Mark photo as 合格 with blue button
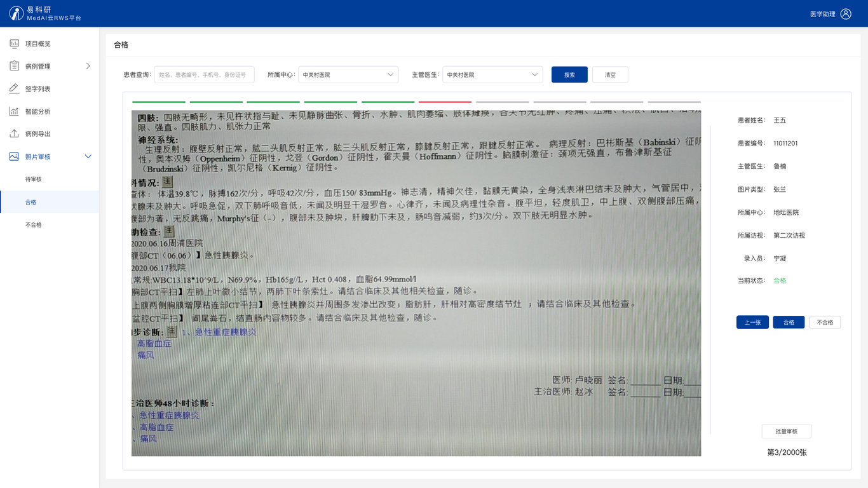Viewport: 868px width, 488px height. point(789,322)
